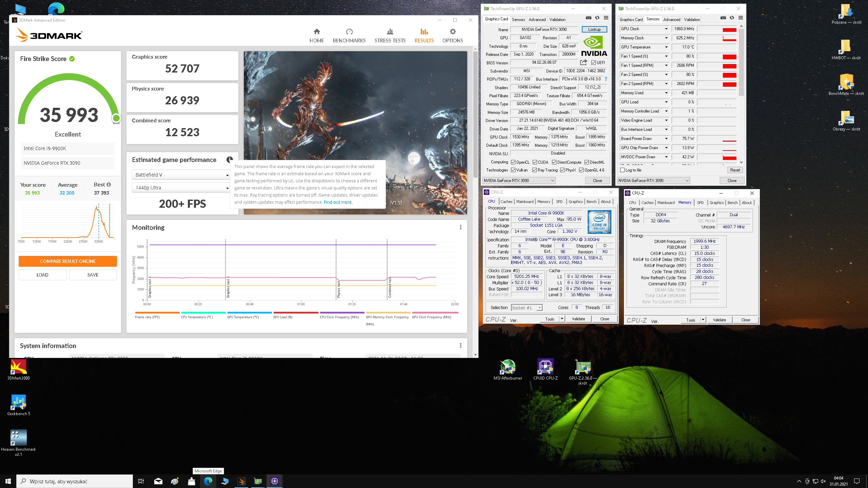Click BIOS share/export icon in GPU-Z
The height and width of the screenshot is (488, 868).
(x=584, y=62)
